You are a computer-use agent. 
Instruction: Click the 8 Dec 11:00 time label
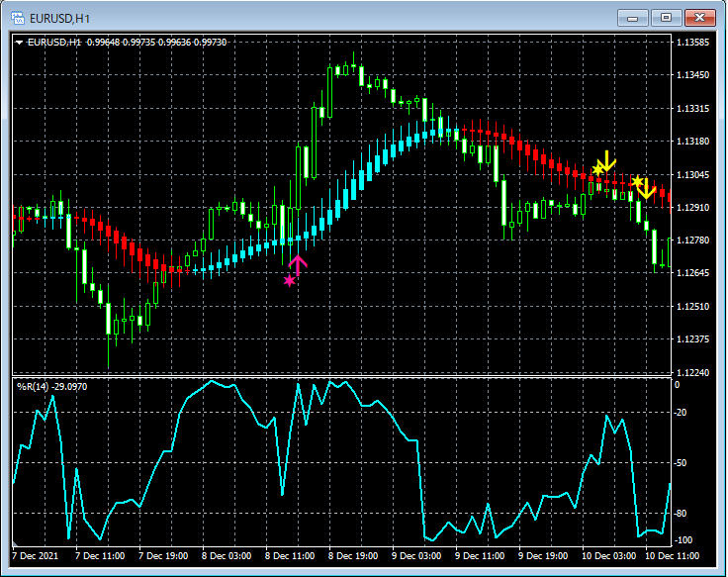[x=290, y=555]
